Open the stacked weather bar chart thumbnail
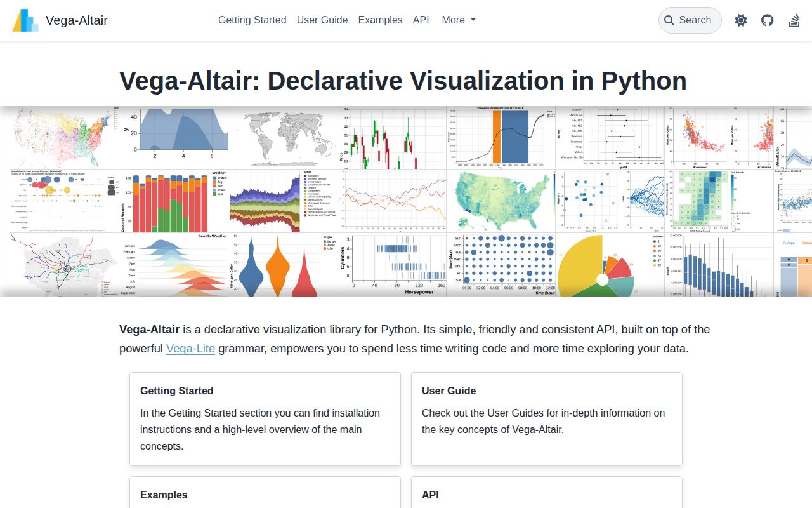Image resolution: width=812 pixels, height=508 pixels. (x=174, y=201)
